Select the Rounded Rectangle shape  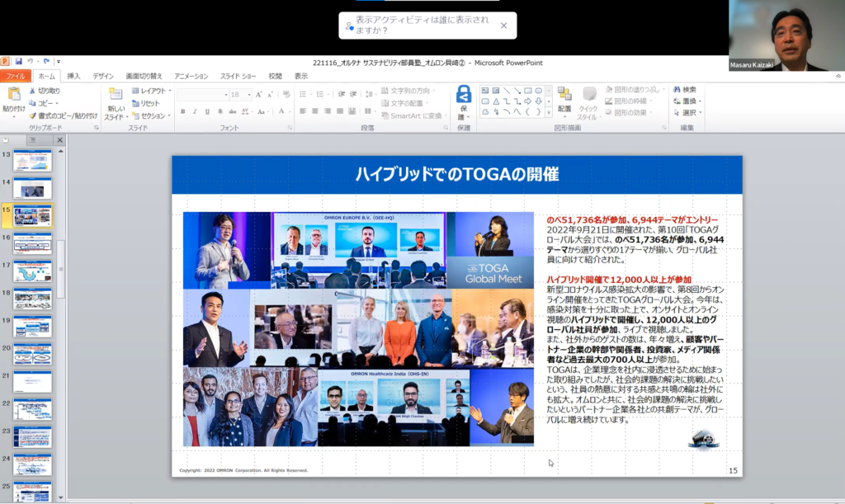tap(485, 101)
